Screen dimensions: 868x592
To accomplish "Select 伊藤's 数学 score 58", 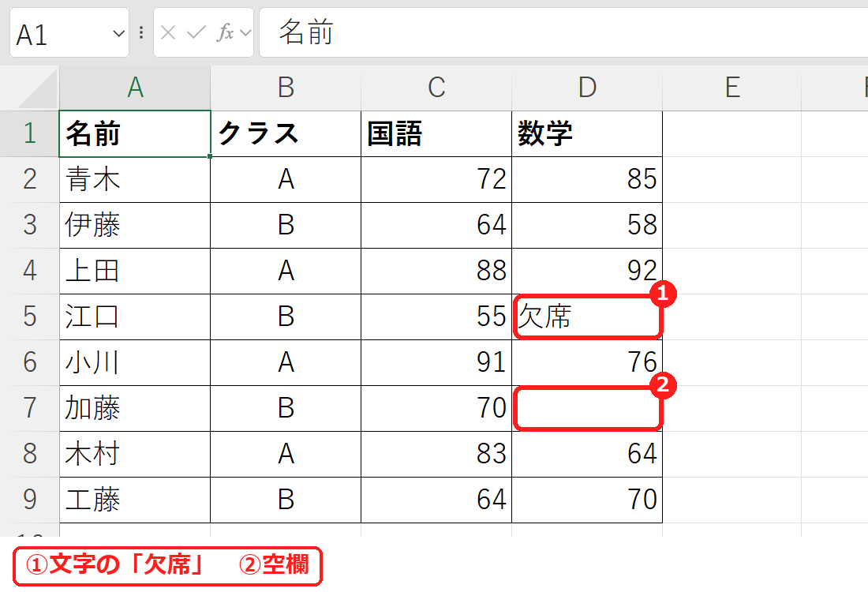I will (x=587, y=226).
